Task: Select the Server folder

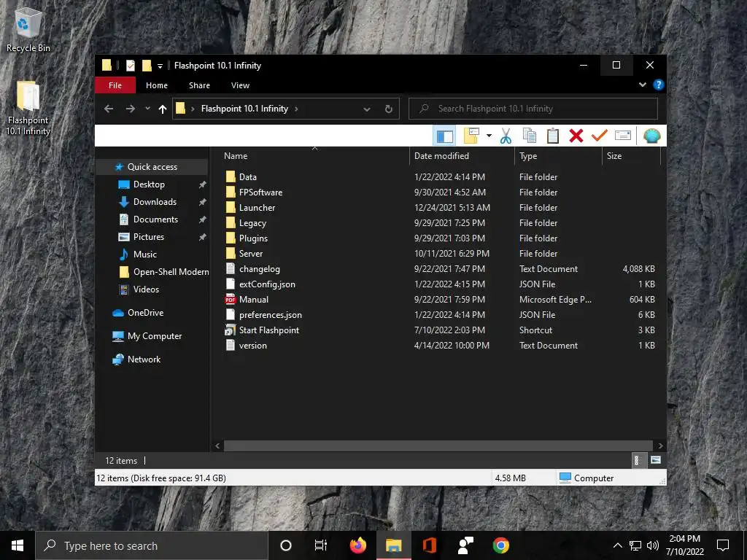Action: point(251,254)
